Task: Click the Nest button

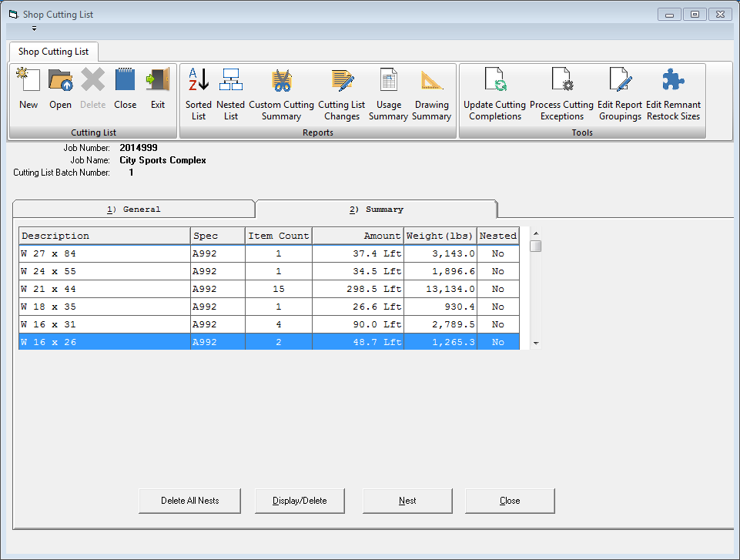Action: coord(407,501)
